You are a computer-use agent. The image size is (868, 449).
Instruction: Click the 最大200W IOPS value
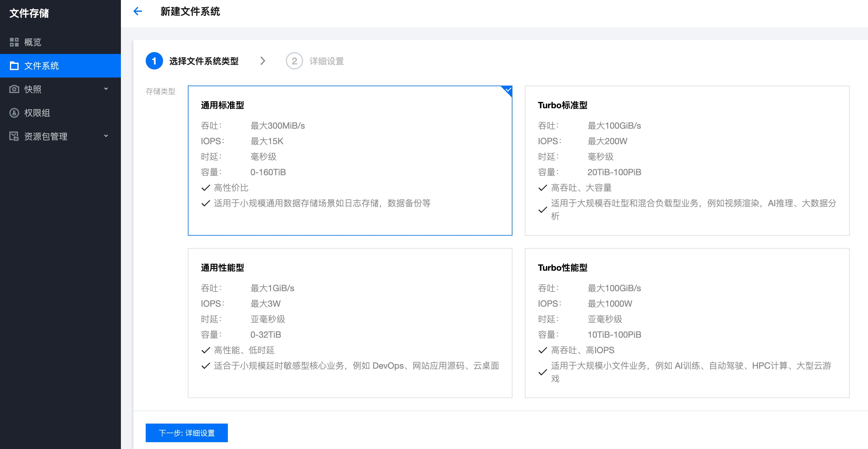point(608,141)
